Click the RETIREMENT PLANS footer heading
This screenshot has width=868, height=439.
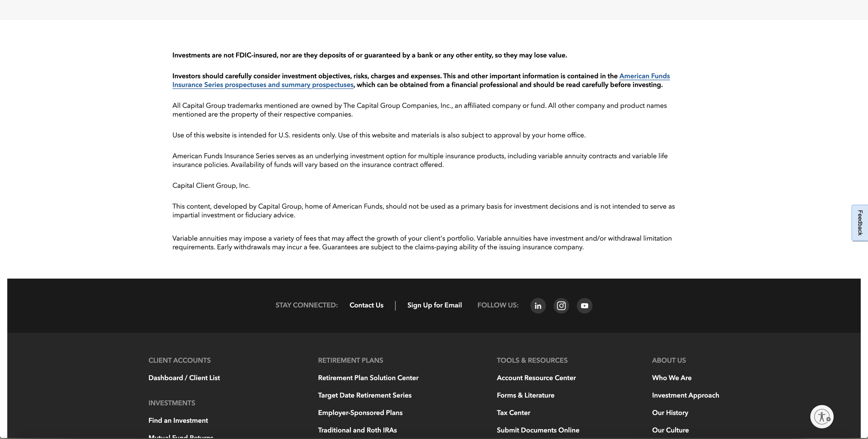point(350,361)
